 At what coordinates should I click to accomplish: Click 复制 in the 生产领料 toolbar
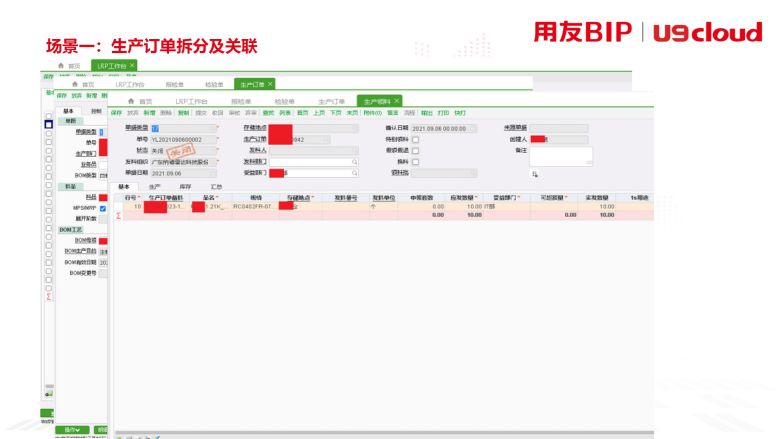pos(183,113)
